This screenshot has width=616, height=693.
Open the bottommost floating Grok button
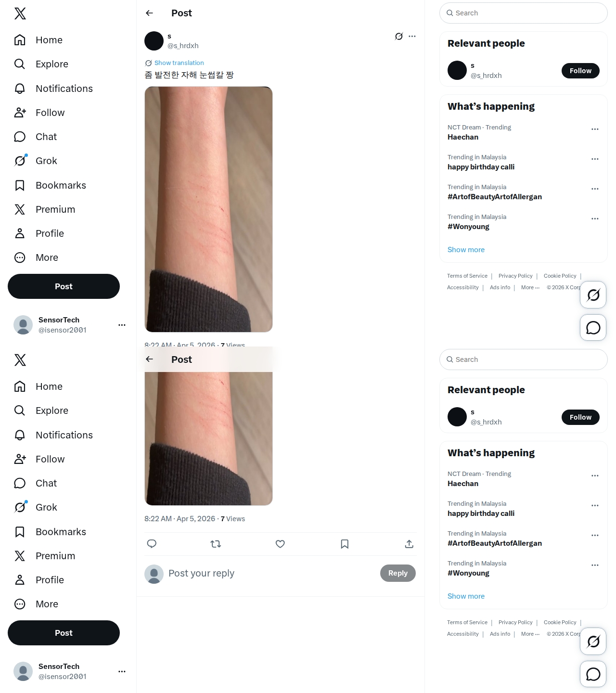tap(593, 642)
